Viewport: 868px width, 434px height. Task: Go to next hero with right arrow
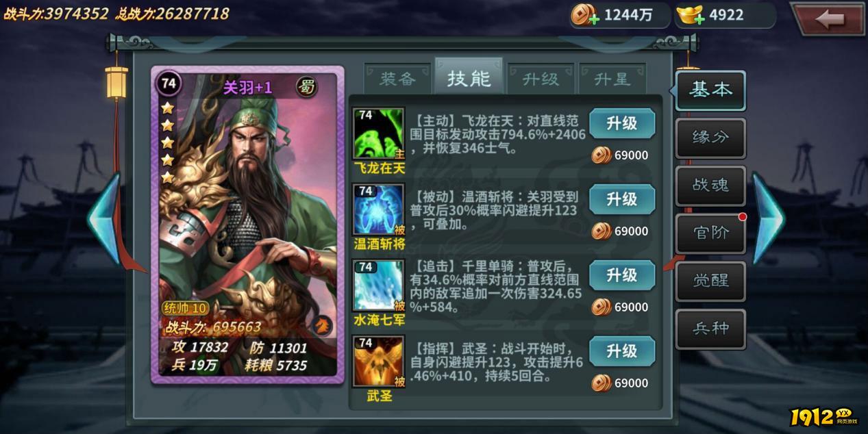pos(768,218)
